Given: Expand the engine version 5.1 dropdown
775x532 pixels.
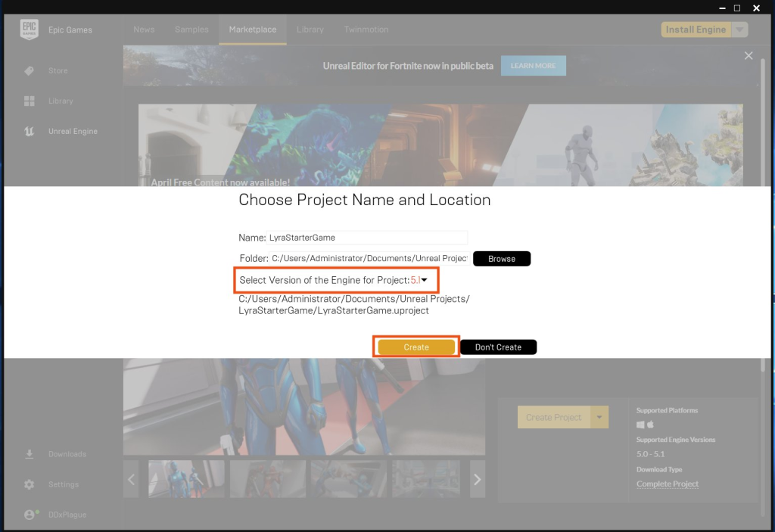Looking at the screenshot, I should (419, 280).
